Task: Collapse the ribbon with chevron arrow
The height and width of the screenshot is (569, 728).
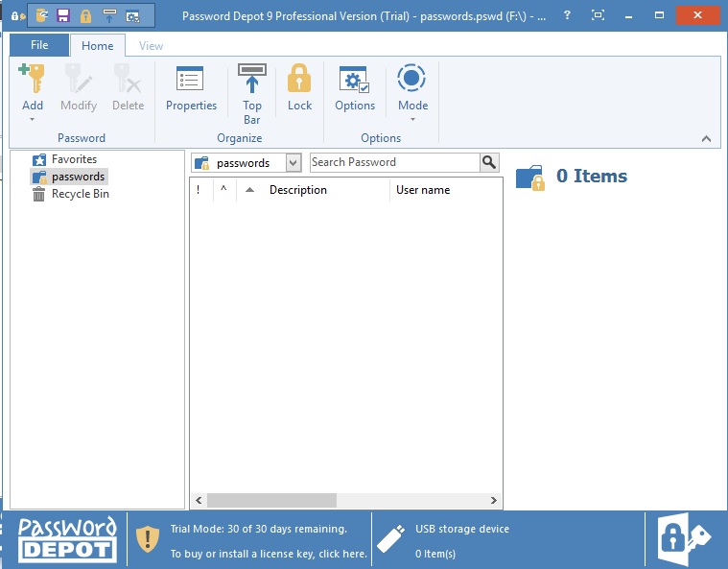Action: 706,138
